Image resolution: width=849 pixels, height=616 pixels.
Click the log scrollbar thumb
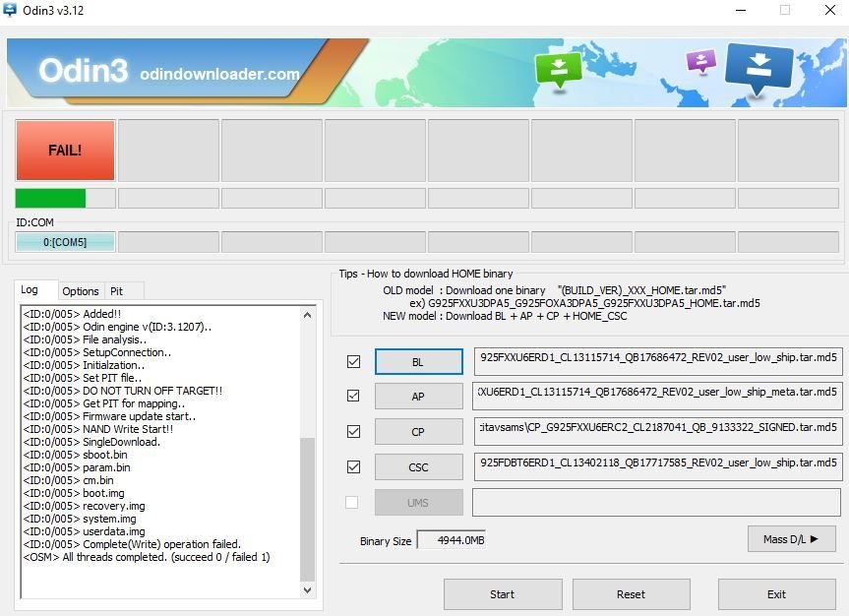tap(308, 510)
